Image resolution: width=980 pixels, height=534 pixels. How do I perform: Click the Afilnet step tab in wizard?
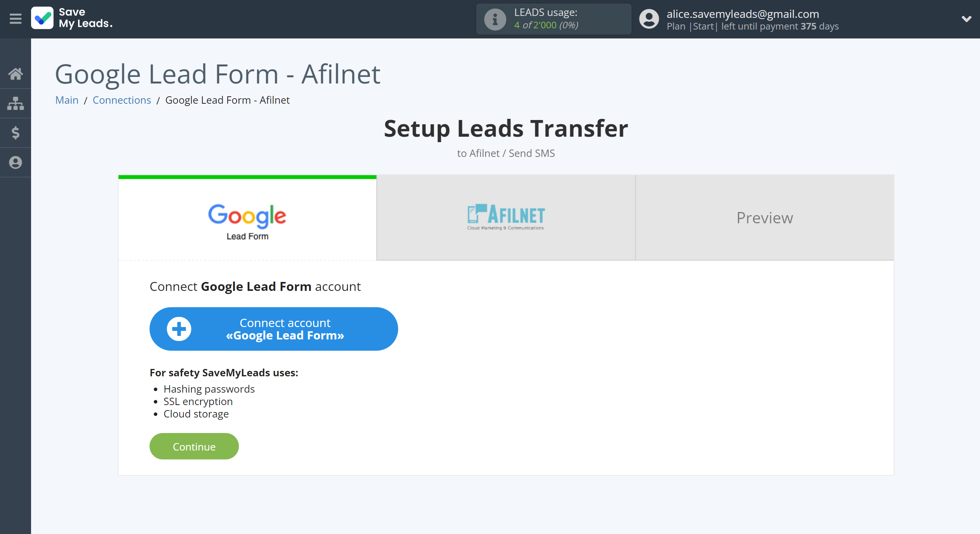(506, 217)
